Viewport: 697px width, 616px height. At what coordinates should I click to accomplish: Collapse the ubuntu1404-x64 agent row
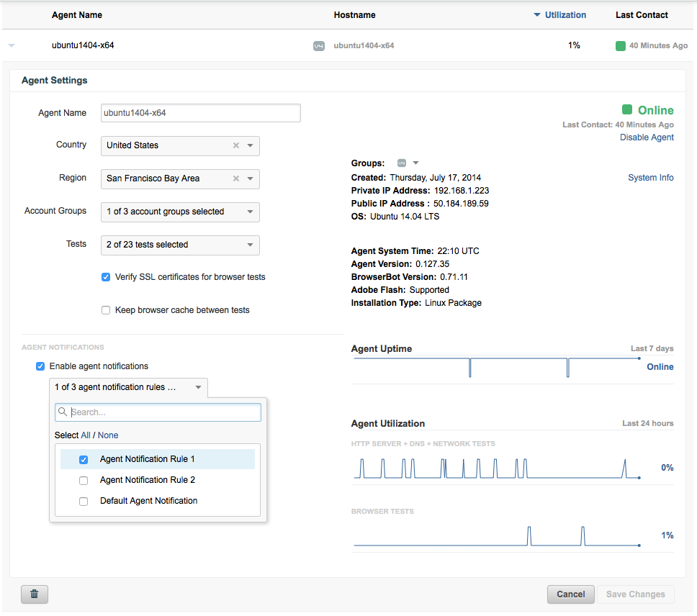(12, 45)
